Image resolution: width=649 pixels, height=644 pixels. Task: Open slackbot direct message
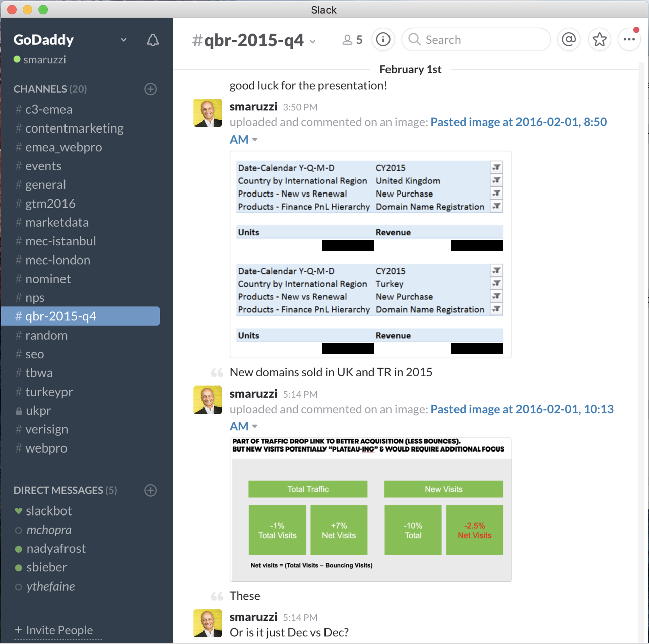point(49,510)
